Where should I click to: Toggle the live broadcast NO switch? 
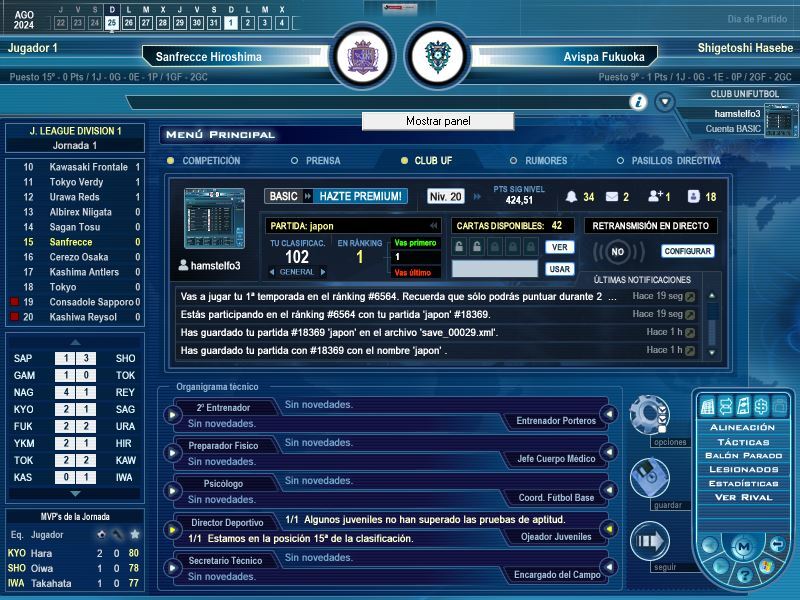coord(618,252)
